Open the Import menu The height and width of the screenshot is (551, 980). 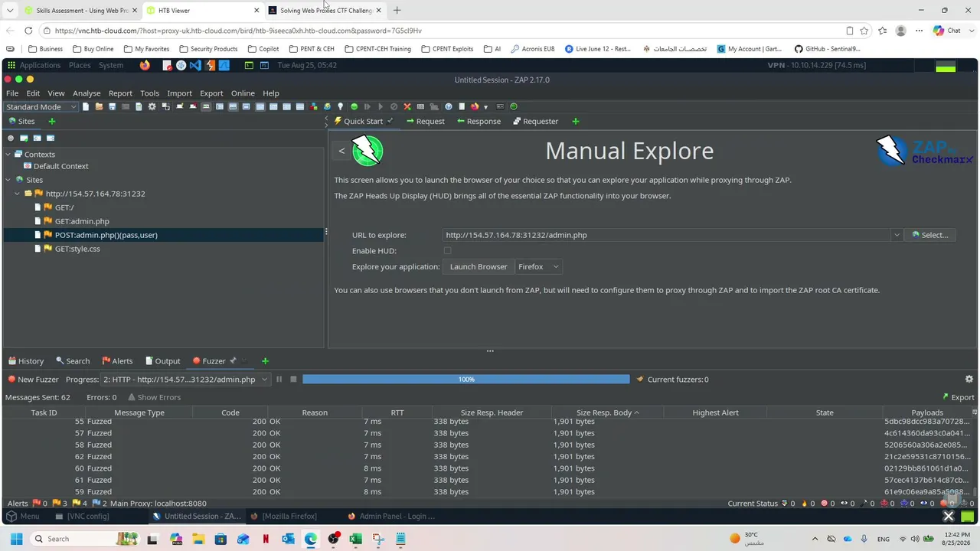179,93
